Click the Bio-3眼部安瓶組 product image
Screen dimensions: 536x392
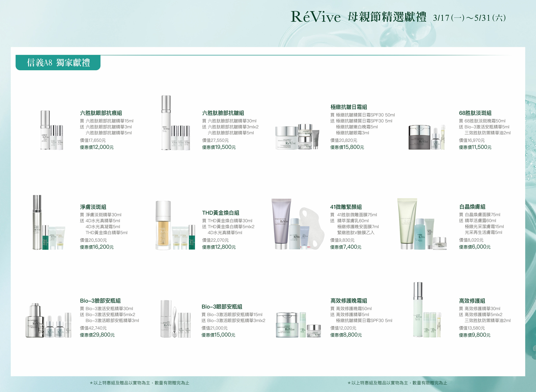[x=175, y=319]
